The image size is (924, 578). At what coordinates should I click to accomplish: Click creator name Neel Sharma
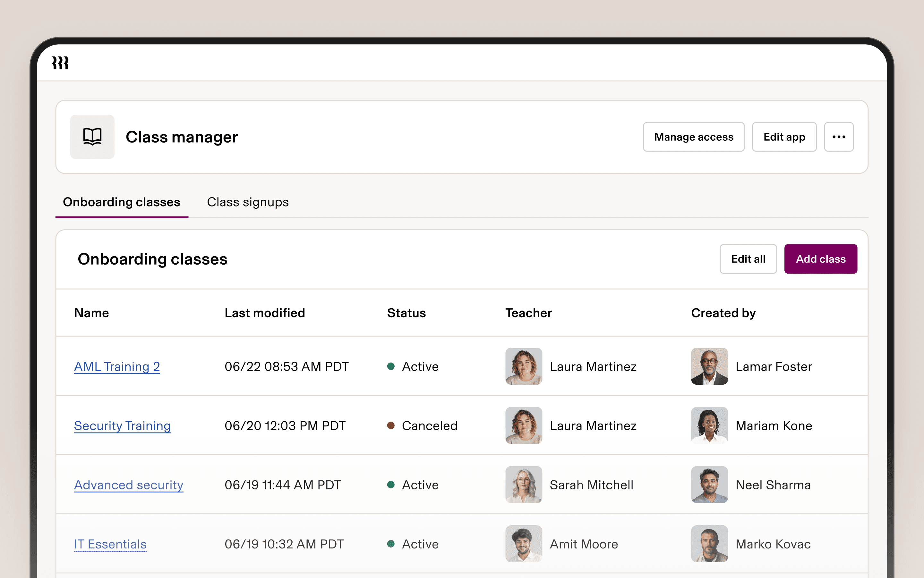(773, 485)
